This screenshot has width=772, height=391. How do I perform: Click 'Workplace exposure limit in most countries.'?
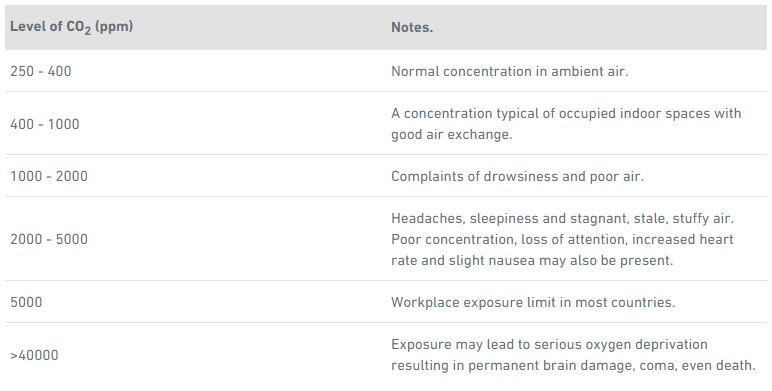click(533, 302)
